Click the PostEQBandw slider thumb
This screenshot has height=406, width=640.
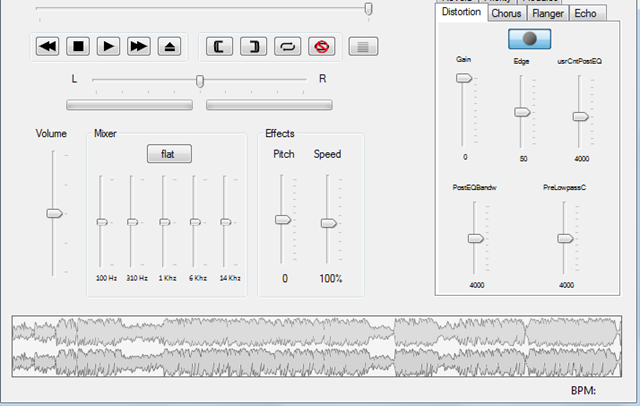click(476, 238)
